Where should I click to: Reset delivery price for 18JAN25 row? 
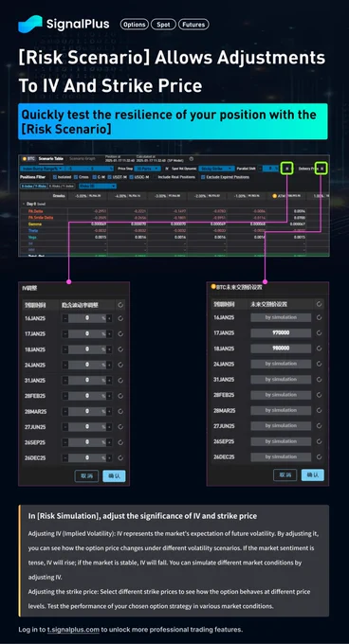320,349
